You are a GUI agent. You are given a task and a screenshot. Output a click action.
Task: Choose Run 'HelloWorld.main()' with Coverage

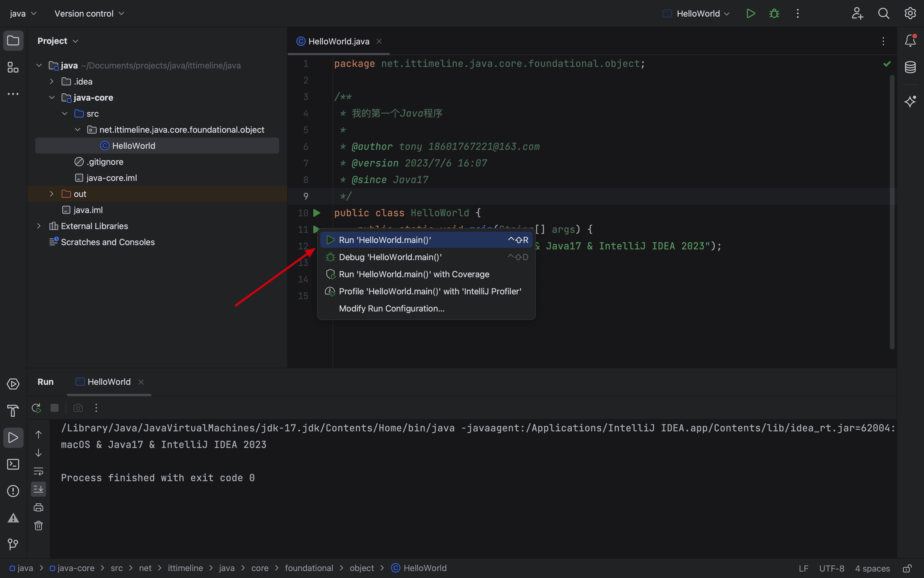pyautogui.click(x=426, y=274)
